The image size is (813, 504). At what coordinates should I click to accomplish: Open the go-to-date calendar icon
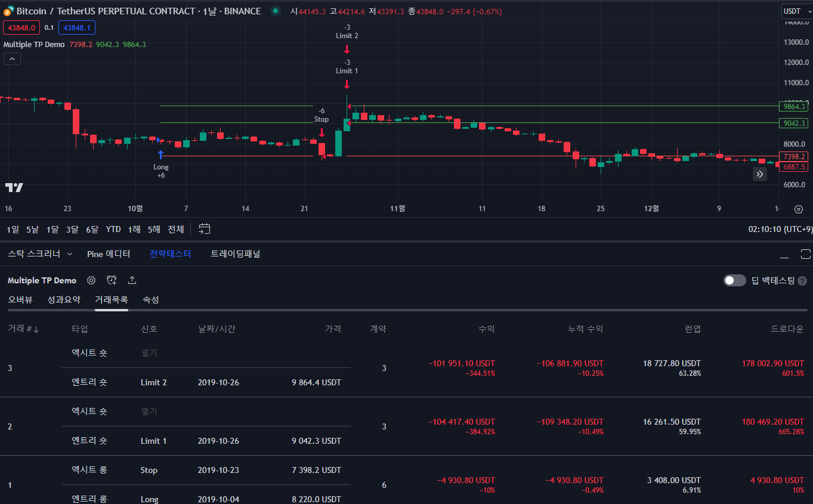click(205, 229)
